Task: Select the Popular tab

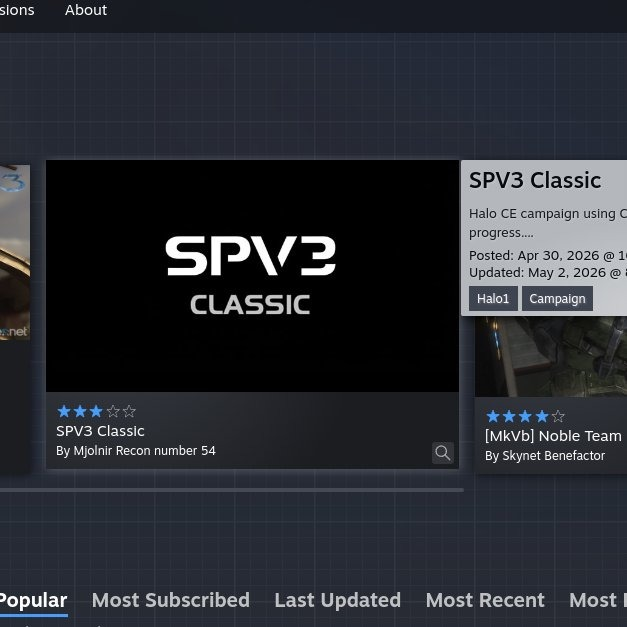Action: 33,600
